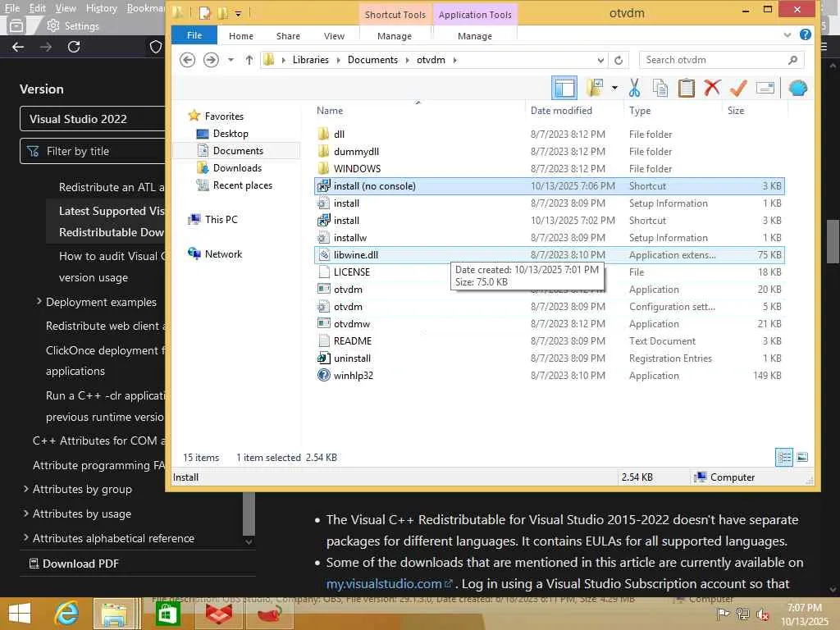Select the winhlp32 application file
This screenshot has width=840, height=630.
(x=549, y=376)
